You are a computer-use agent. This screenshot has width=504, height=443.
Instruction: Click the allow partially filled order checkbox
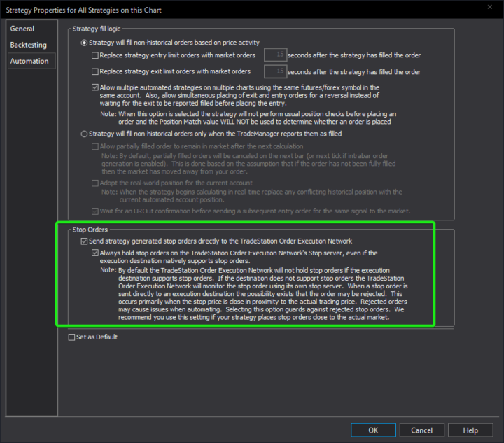click(x=95, y=147)
